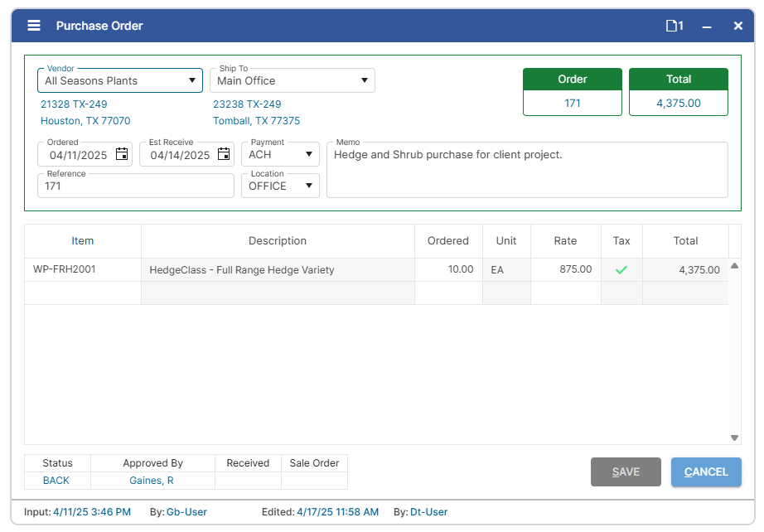
Task: Select the BACK status value
Action: click(56, 481)
